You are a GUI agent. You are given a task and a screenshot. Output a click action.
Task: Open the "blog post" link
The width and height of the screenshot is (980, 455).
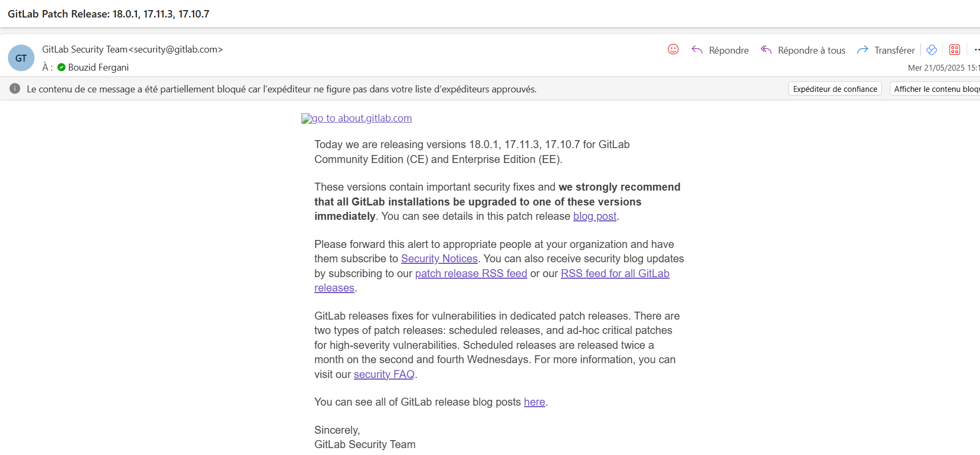click(594, 216)
